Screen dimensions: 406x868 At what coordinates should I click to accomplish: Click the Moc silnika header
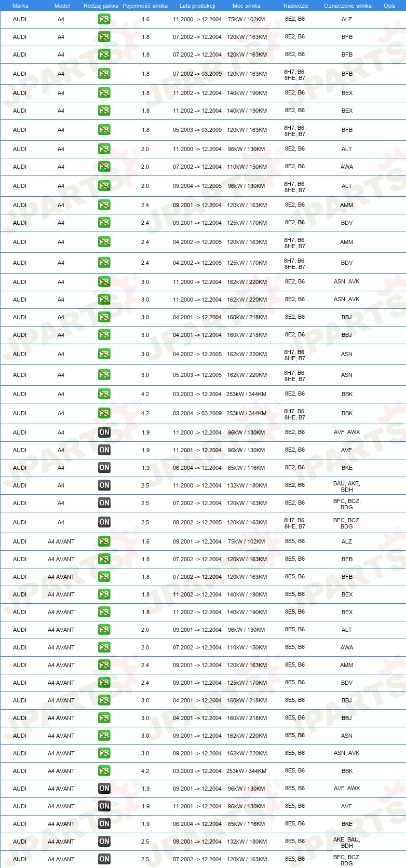(247, 6)
